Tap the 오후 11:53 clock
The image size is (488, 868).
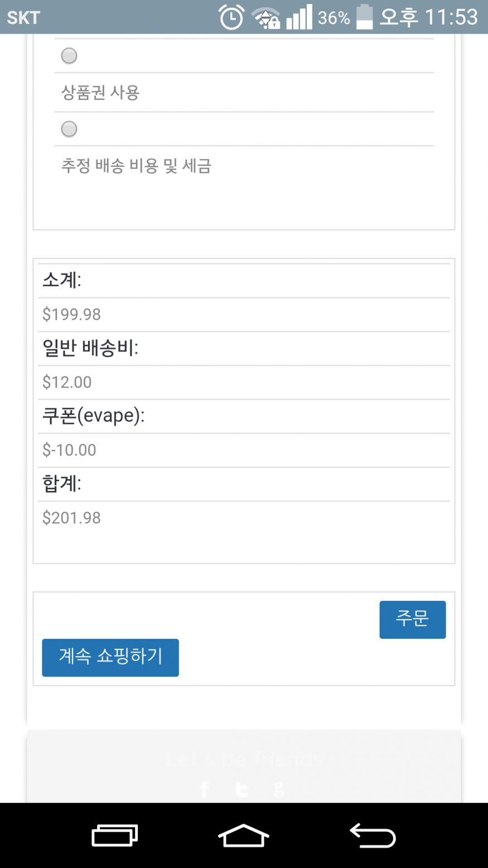428,17
